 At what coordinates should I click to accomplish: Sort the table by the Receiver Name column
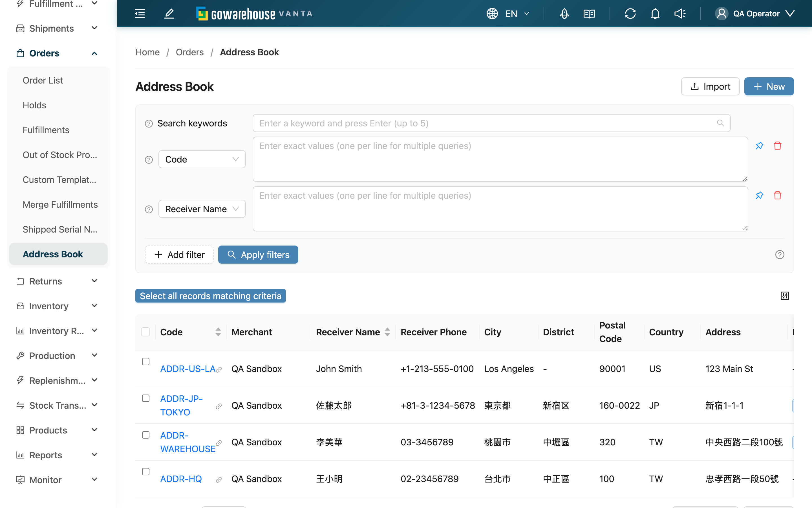[x=387, y=332]
